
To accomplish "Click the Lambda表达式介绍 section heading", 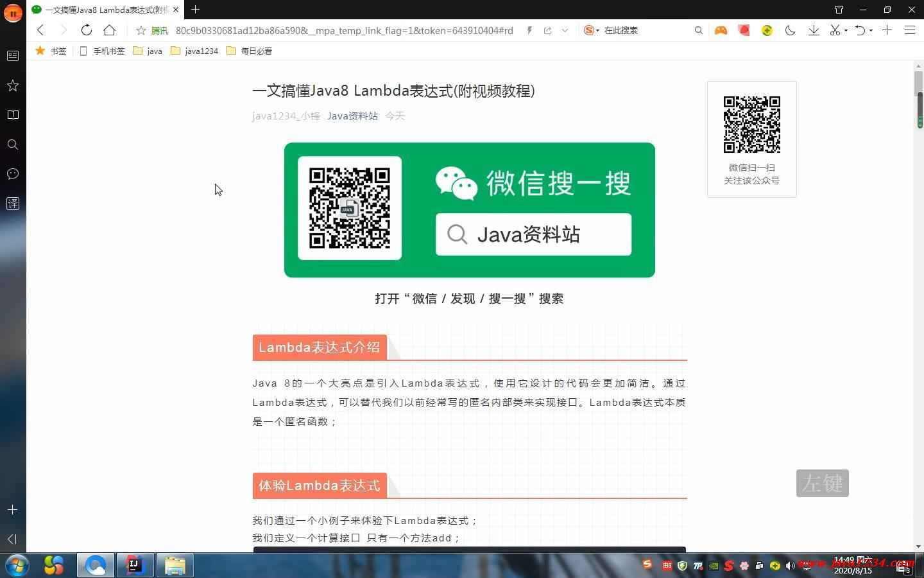I will pyautogui.click(x=320, y=347).
